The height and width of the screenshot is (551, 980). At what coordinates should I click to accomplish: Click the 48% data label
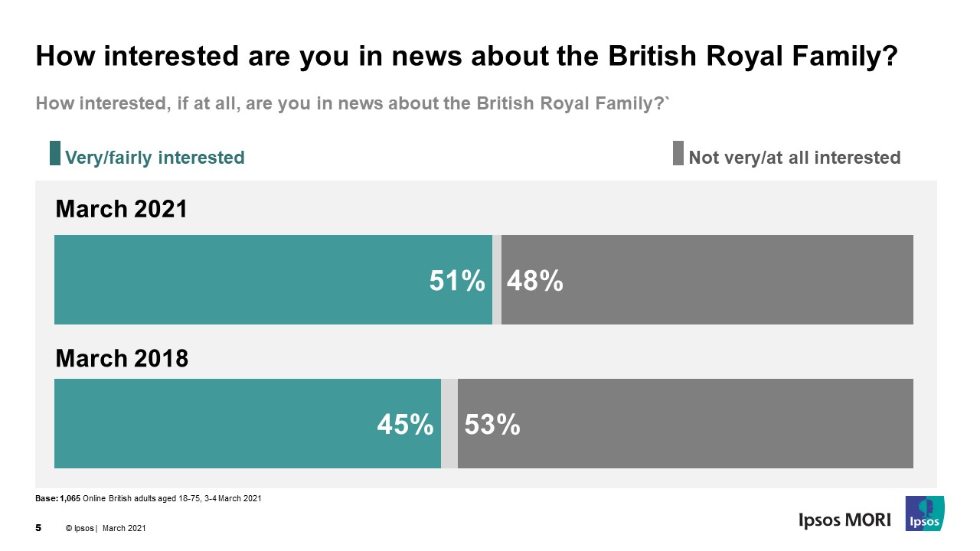click(x=535, y=281)
